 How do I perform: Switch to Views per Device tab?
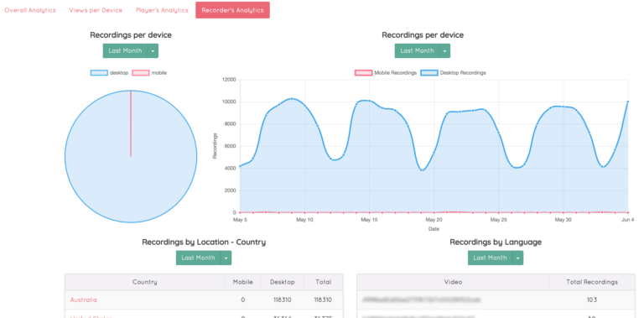tap(96, 10)
